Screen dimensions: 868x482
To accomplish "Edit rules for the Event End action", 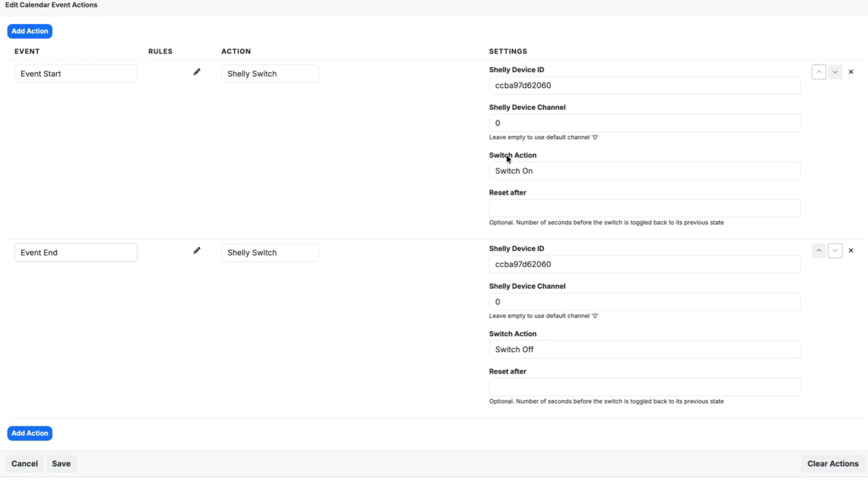I will click(x=197, y=250).
